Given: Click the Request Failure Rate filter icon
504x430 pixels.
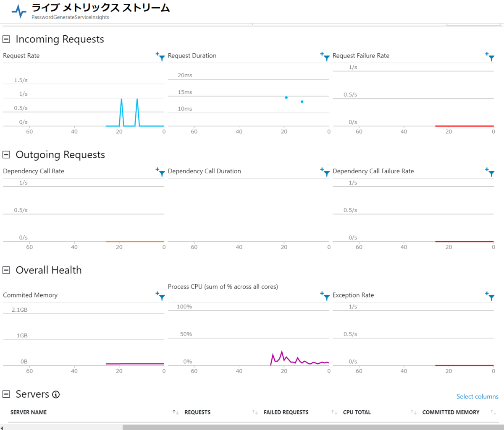Looking at the screenshot, I should click(x=490, y=57).
